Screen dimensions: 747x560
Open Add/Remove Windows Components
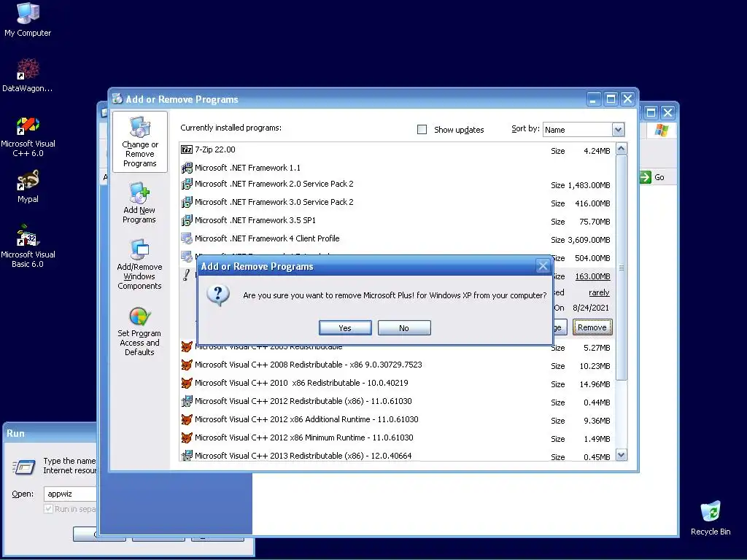[x=139, y=265]
